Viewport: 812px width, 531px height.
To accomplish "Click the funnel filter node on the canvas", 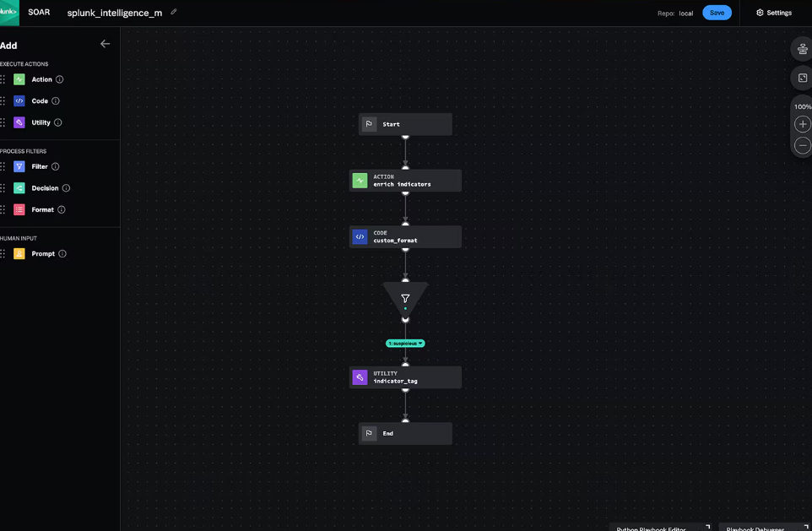I will 405,298.
